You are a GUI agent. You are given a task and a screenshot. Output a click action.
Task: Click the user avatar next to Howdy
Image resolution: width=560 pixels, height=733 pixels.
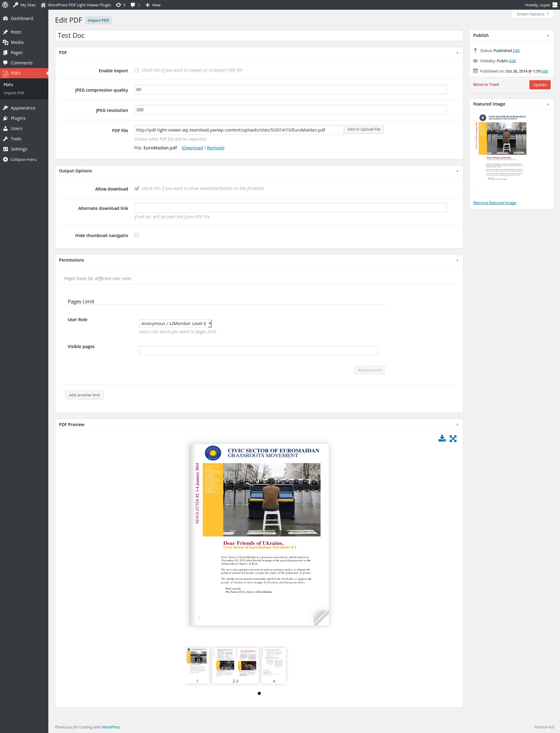pos(555,5)
